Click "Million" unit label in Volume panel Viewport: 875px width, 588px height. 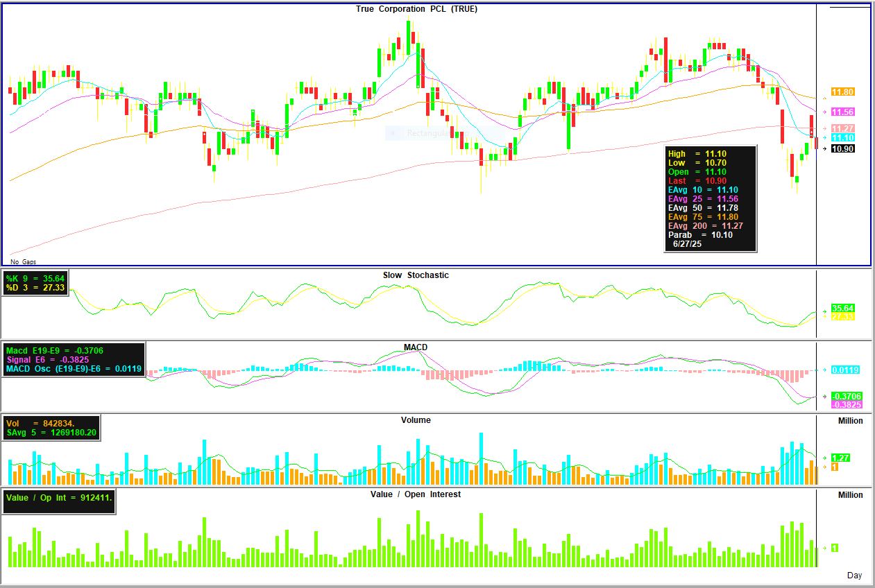[851, 421]
